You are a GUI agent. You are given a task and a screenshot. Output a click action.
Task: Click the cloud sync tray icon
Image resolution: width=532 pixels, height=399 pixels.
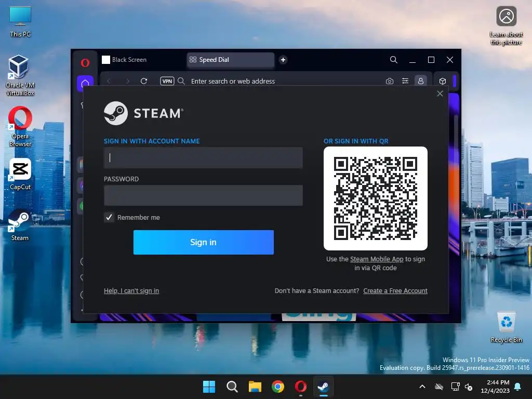(x=439, y=387)
